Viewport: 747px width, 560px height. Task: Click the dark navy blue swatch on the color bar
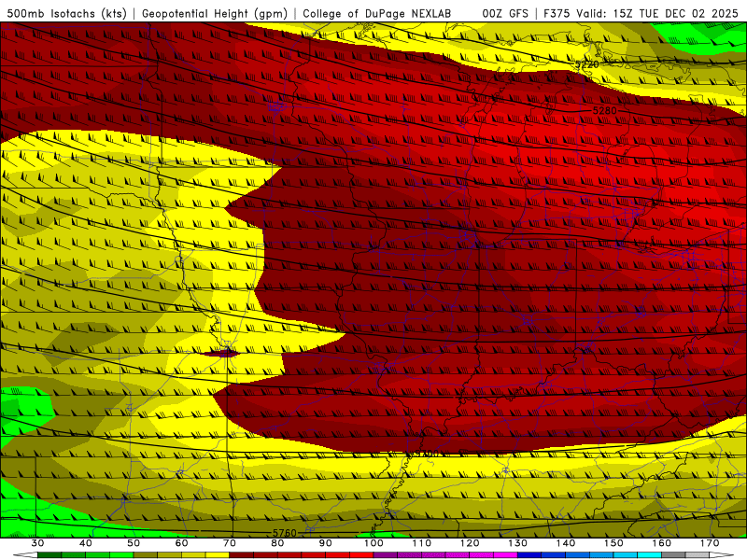coord(529,555)
